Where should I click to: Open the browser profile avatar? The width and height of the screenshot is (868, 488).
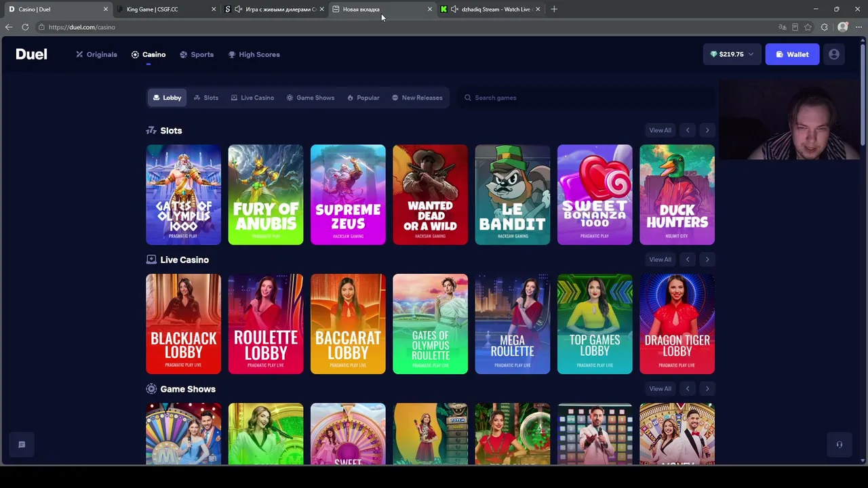click(x=842, y=27)
